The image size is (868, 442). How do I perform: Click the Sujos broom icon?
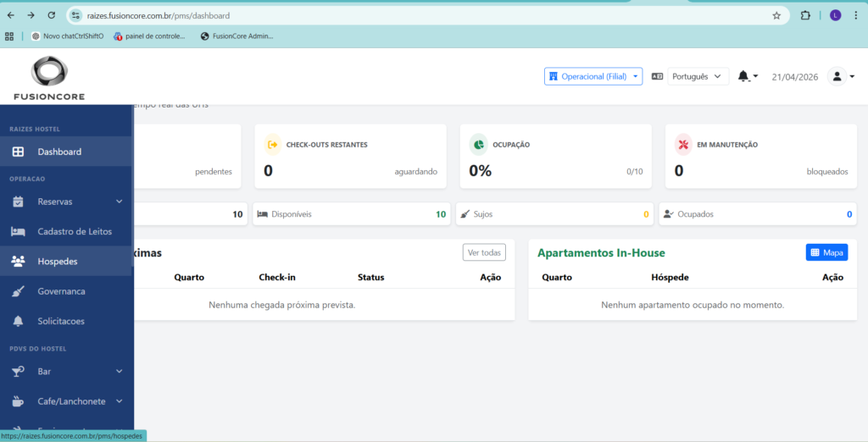(465, 214)
